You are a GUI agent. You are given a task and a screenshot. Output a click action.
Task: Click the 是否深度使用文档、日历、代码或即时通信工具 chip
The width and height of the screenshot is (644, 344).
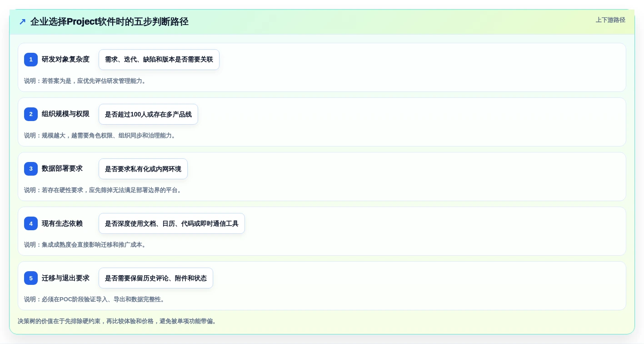pos(172,223)
